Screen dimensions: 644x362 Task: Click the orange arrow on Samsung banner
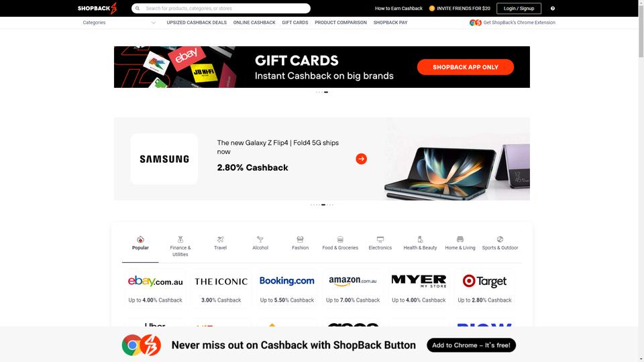361,159
